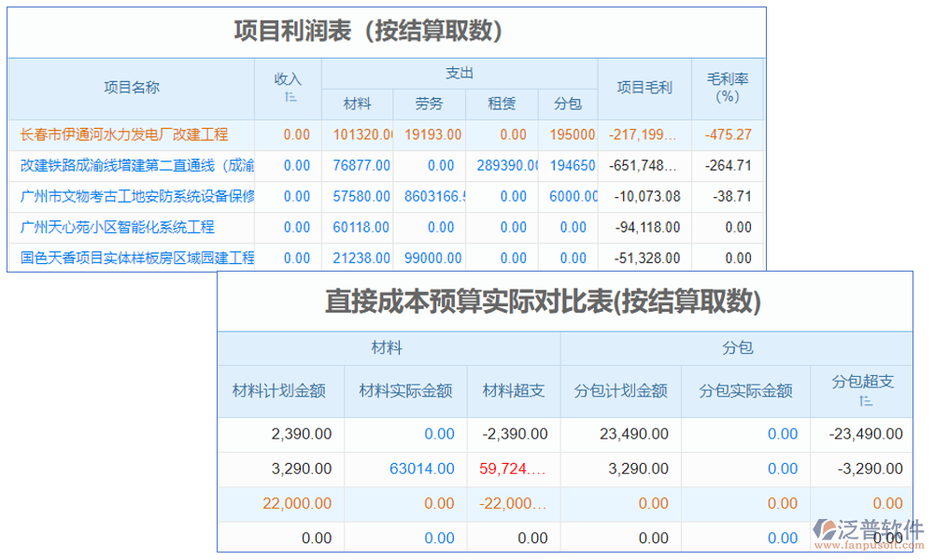Expand the 支出 grouped header section
This screenshot has width=934, height=560.
(x=458, y=72)
